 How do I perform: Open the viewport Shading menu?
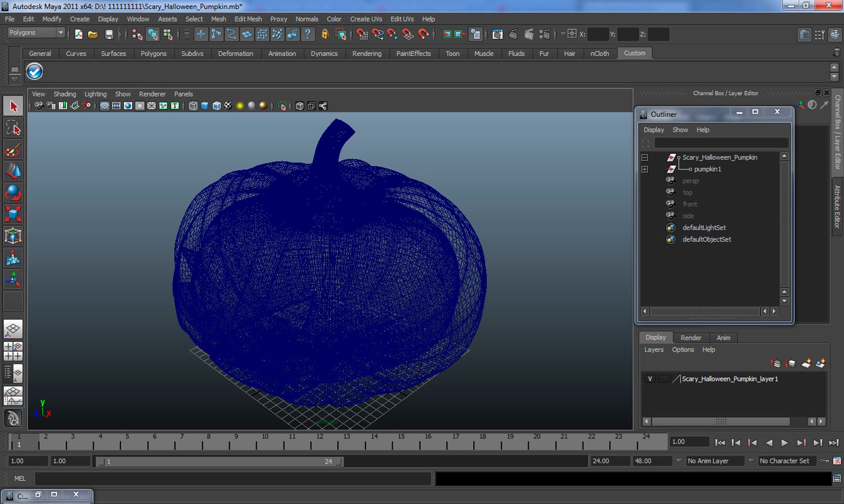(64, 94)
